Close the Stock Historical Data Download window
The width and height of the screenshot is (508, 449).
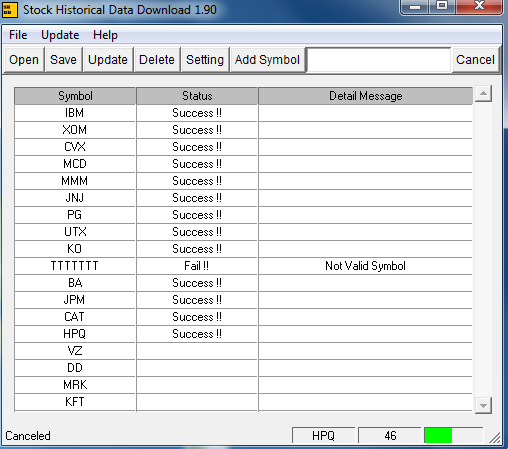click(479, 6)
